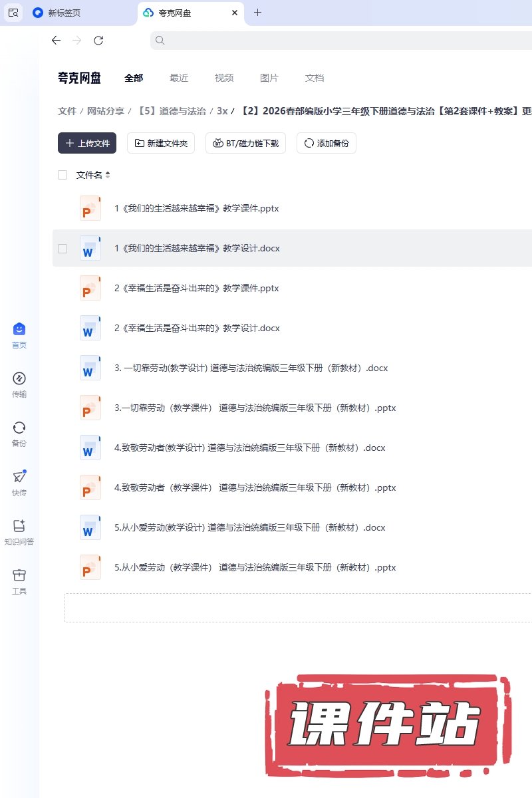This screenshot has height=798, width=532.
Task: Tick the select-all checkbox beside 文件名
Action: point(63,175)
